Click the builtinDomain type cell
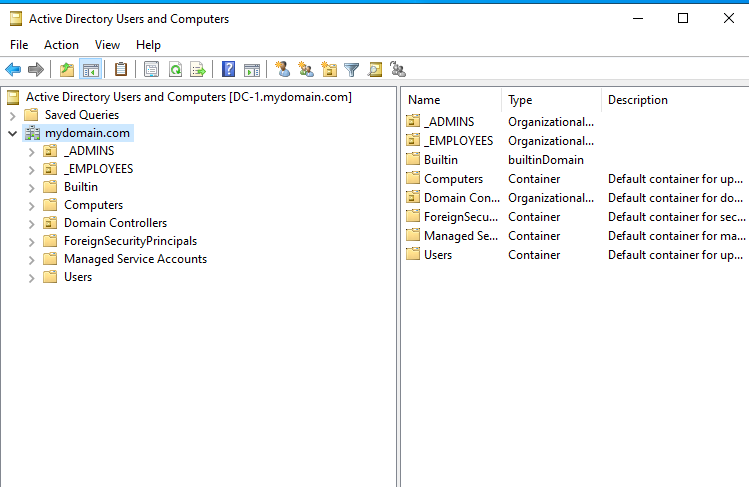749x487 pixels. (x=546, y=160)
